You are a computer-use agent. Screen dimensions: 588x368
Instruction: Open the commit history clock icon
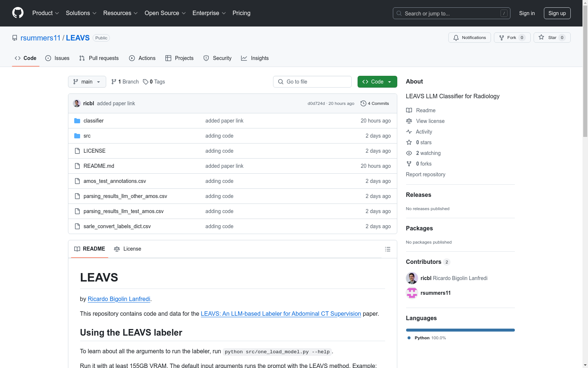(363, 103)
